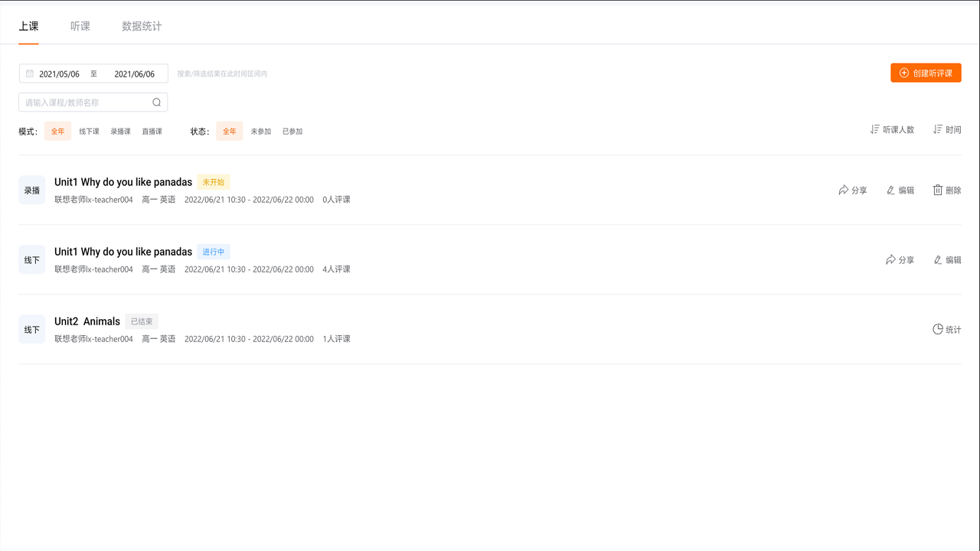This screenshot has height=551, width=980.
Task: Focus the course/teacher name search field
Action: click(x=84, y=103)
